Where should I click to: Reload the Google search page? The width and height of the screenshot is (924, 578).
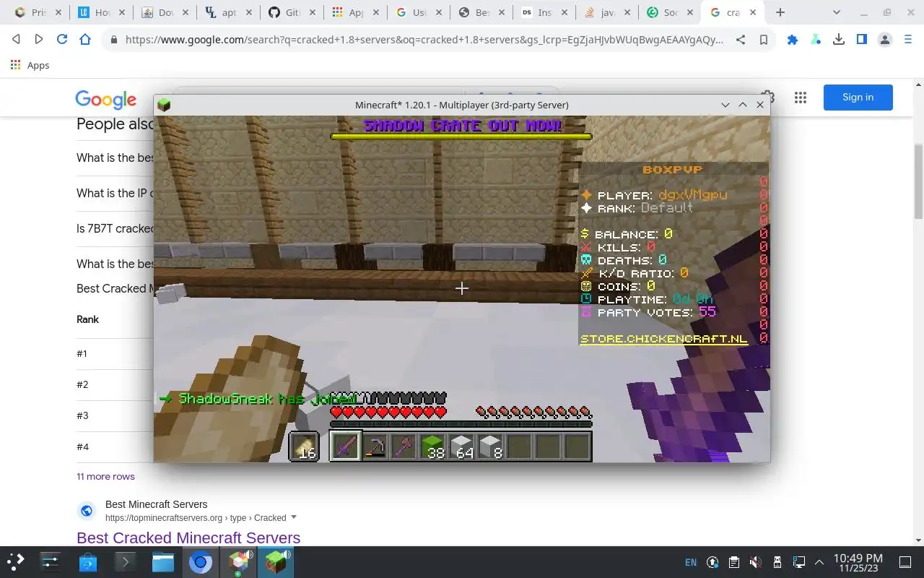(x=62, y=40)
